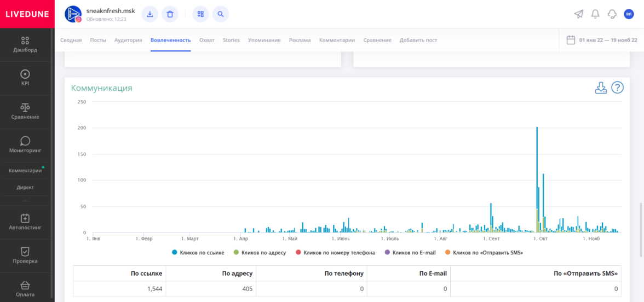Download the Коммуникация chart data
The width and height of the screenshot is (644, 302).
601,88
